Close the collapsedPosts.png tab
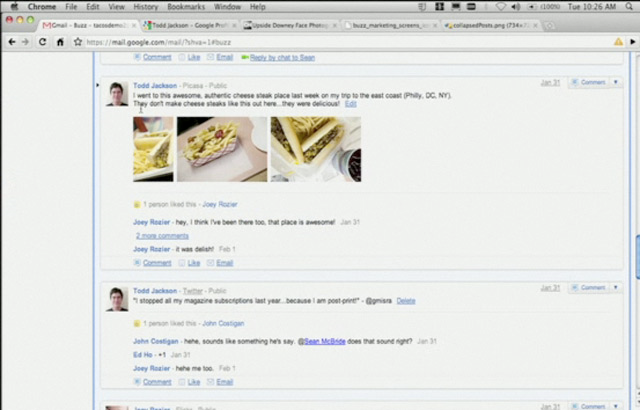The image size is (640, 410). click(x=535, y=25)
